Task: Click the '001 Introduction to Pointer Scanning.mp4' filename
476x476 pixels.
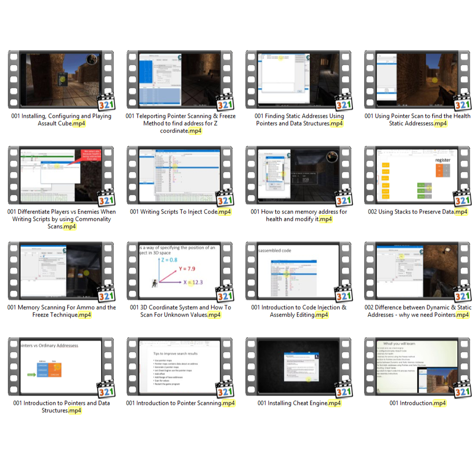Action: 180,403
